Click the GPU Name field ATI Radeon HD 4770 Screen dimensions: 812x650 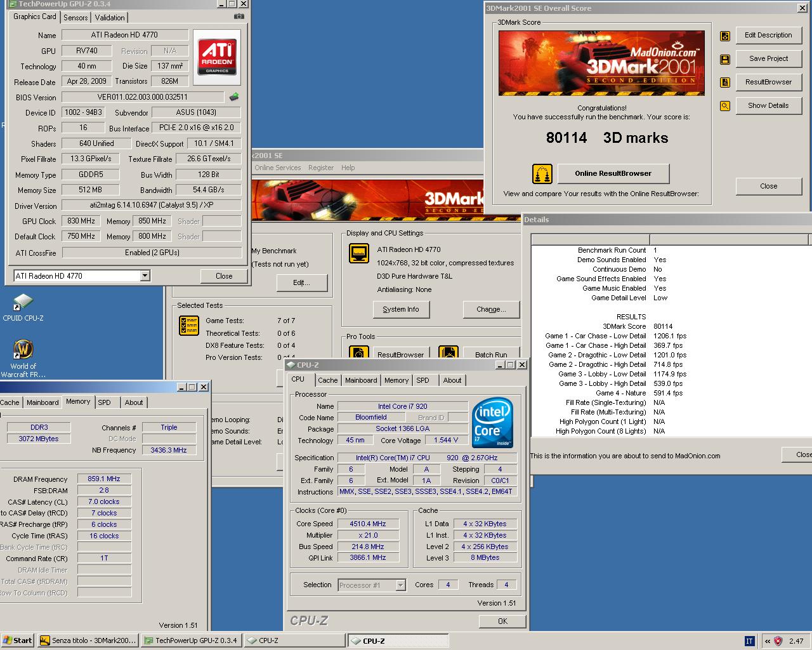pyautogui.click(x=125, y=35)
